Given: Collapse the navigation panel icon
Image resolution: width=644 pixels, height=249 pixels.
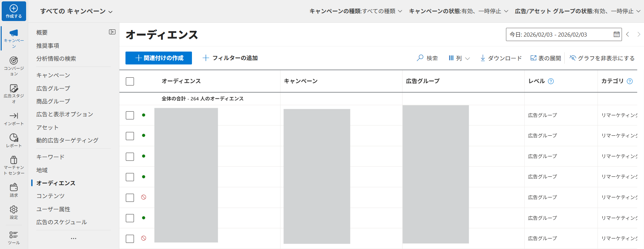Looking at the screenshot, I should pos(112,32).
